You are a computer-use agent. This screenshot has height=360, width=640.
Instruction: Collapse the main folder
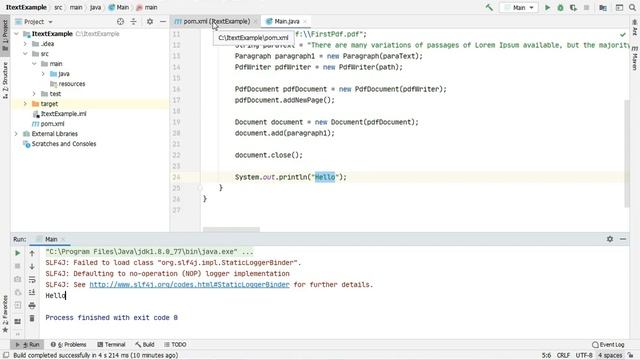click(x=34, y=64)
